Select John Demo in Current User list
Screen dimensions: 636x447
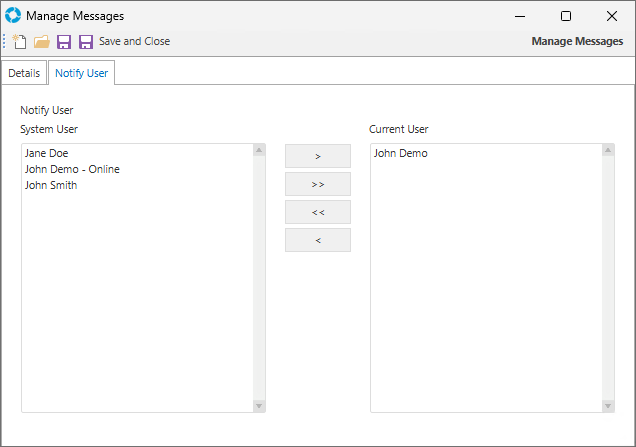tap(400, 153)
